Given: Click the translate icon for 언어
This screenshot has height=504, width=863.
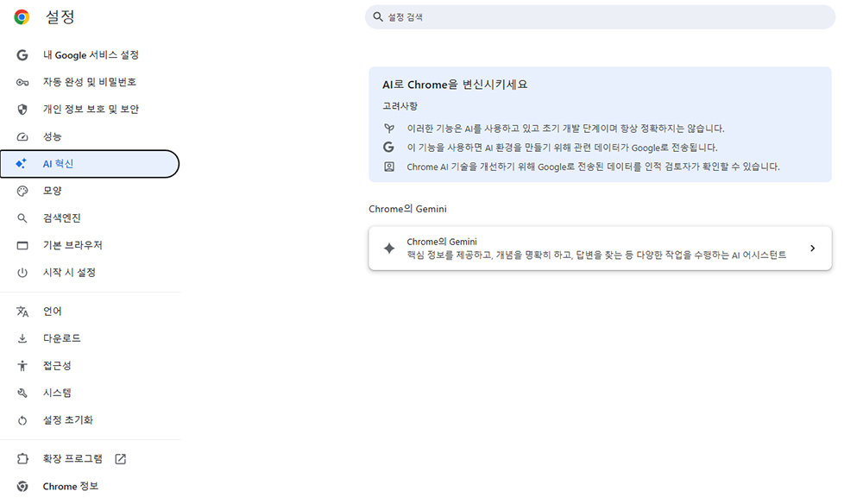Looking at the screenshot, I should tap(22, 312).
